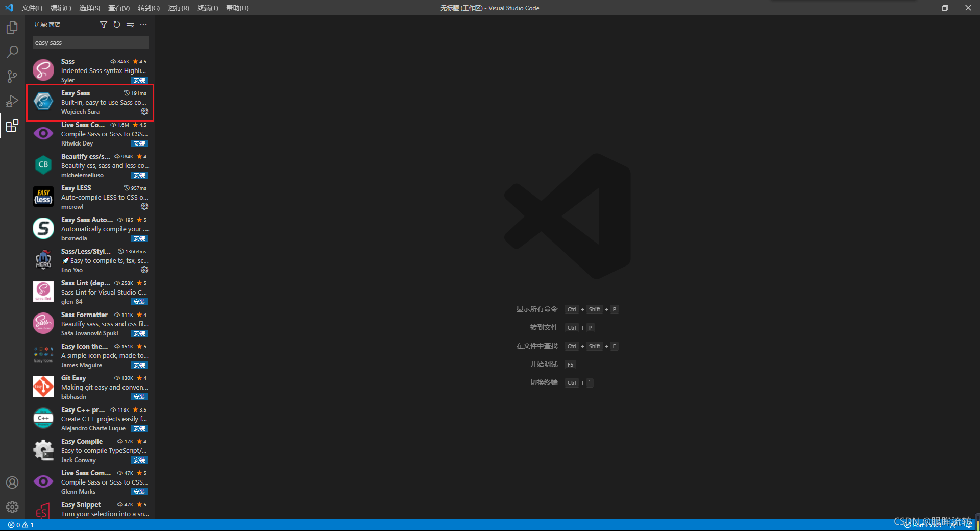Click the pink Sass extension logo
This screenshot has height=531, width=980.
pos(43,70)
